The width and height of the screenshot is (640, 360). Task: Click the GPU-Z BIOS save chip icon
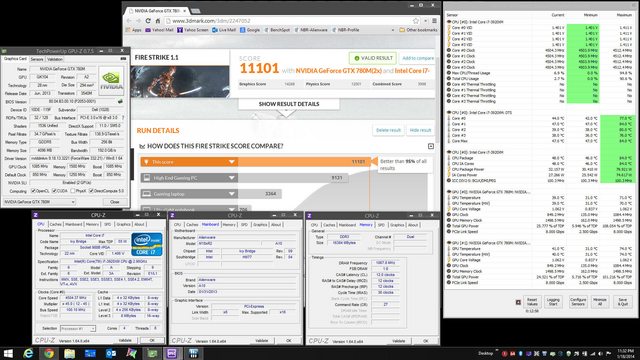(120, 101)
